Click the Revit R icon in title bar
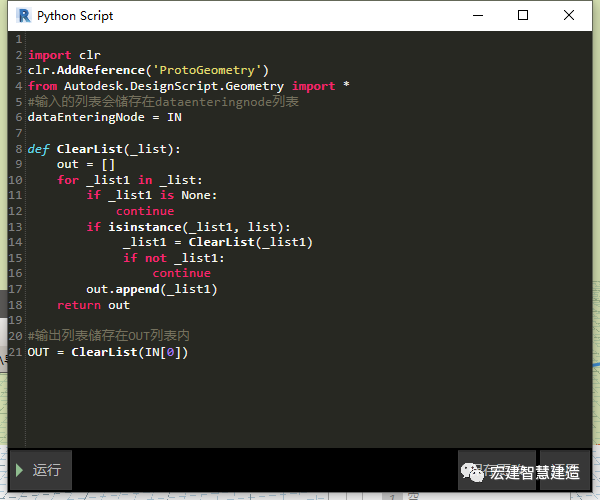The image size is (600, 500). [x=24, y=16]
